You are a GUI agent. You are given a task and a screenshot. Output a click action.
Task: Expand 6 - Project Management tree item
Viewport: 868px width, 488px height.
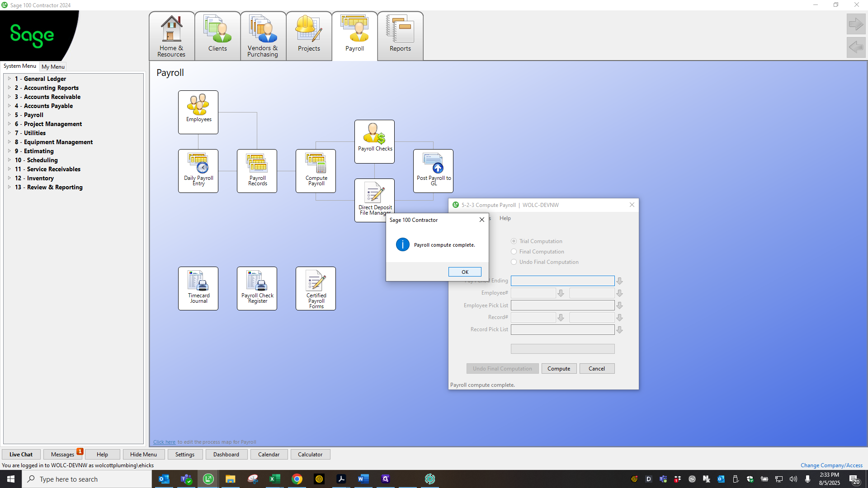coord(9,124)
